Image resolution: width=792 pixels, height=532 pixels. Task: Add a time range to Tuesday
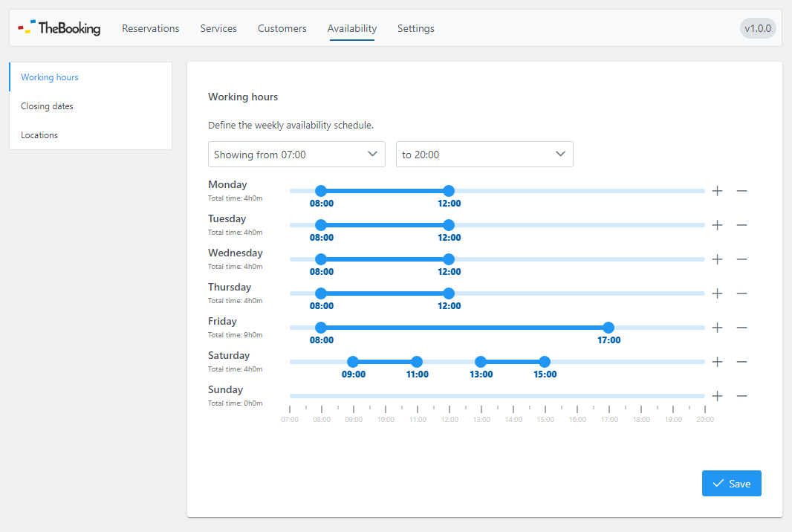tap(717, 225)
